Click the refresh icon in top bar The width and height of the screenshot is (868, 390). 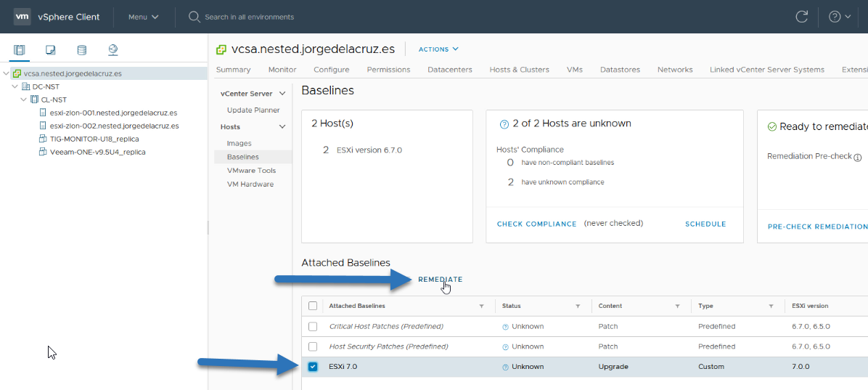[801, 17]
